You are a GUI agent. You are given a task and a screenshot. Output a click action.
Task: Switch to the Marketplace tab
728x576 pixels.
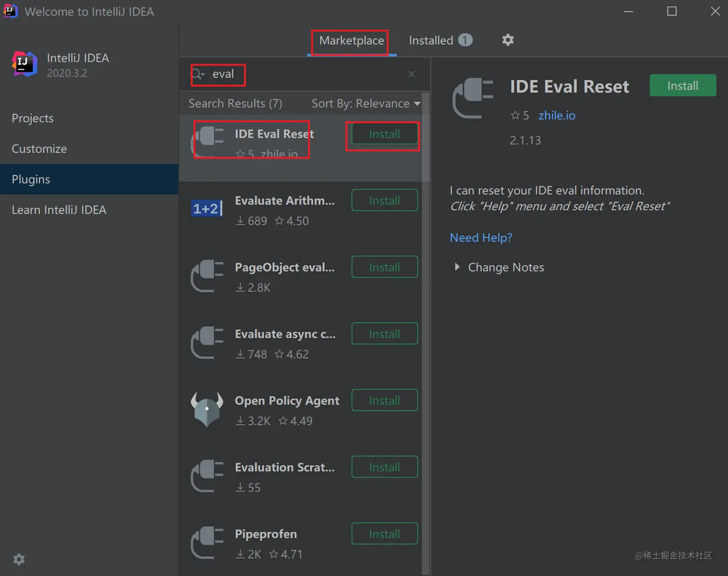[x=351, y=40]
